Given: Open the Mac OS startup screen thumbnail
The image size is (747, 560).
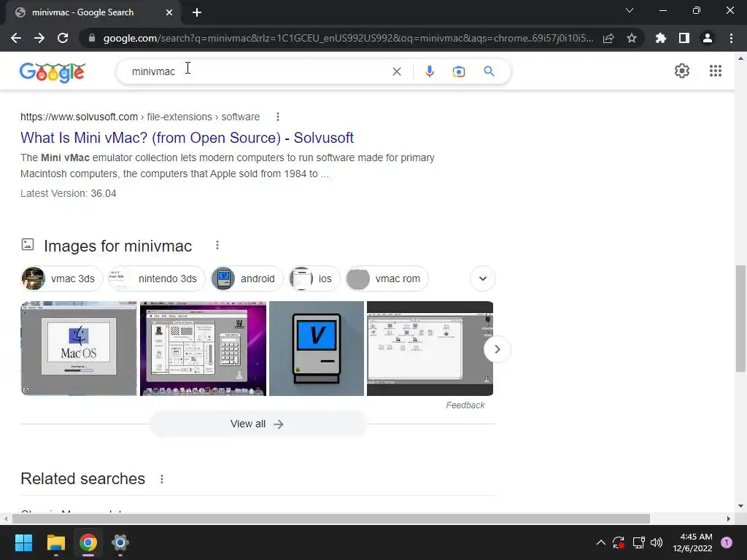Looking at the screenshot, I should (x=79, y=348).
